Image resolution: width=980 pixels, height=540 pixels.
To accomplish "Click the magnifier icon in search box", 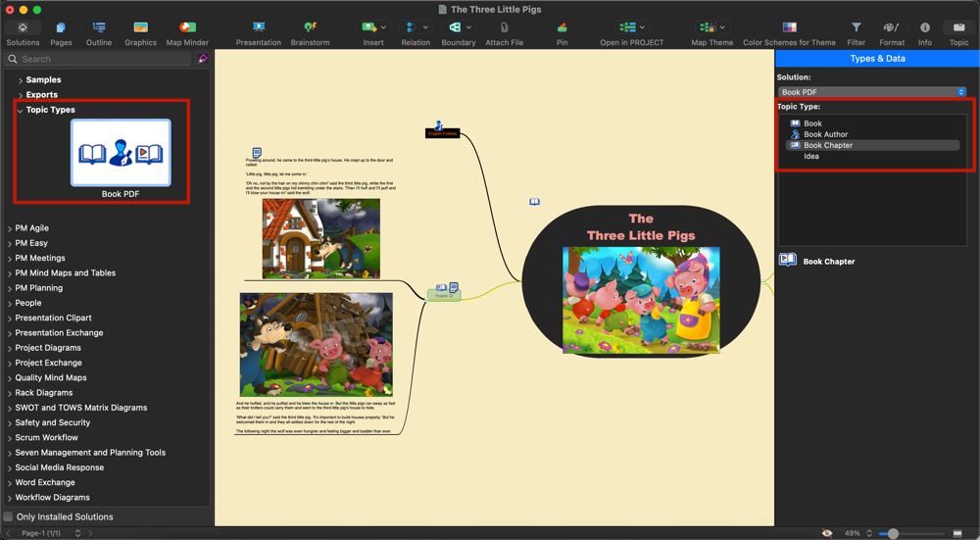I will 13,59.
